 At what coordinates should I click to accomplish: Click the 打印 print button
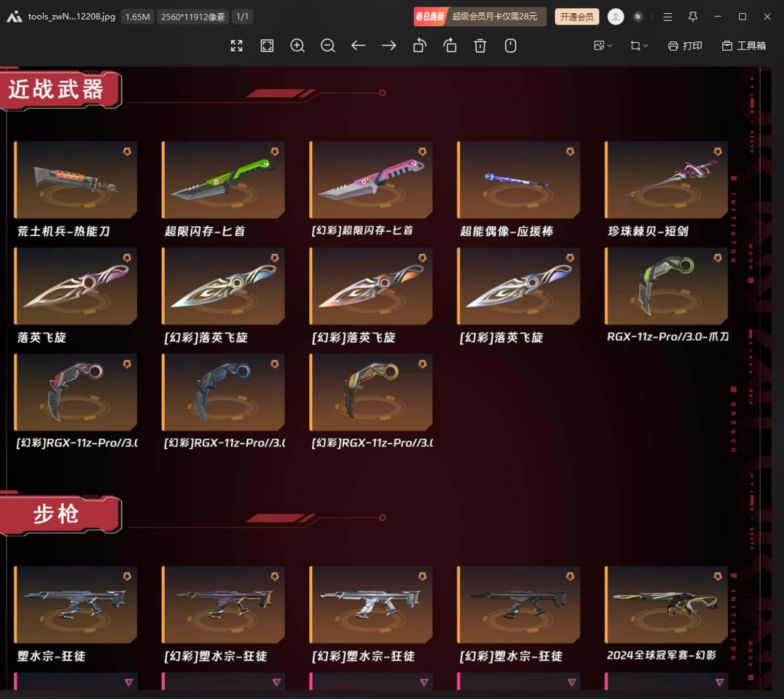[685, 46]
